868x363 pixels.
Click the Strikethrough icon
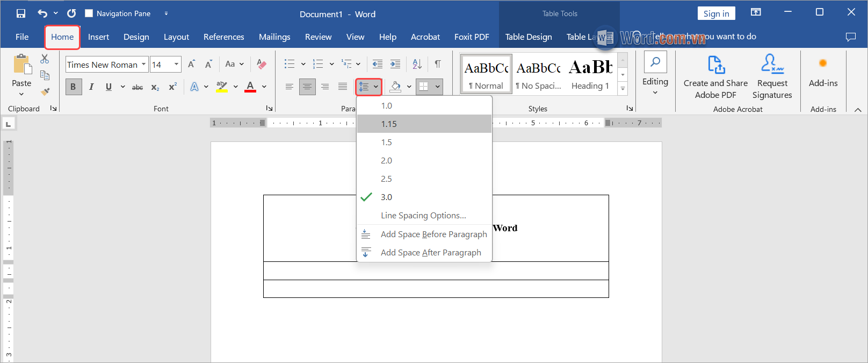click(138, 87)
